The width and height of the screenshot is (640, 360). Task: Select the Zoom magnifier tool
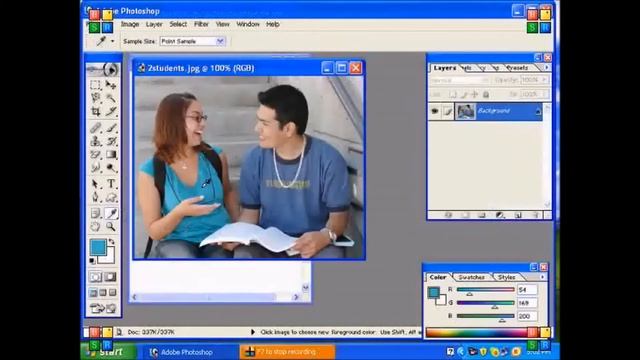point(111,227)
